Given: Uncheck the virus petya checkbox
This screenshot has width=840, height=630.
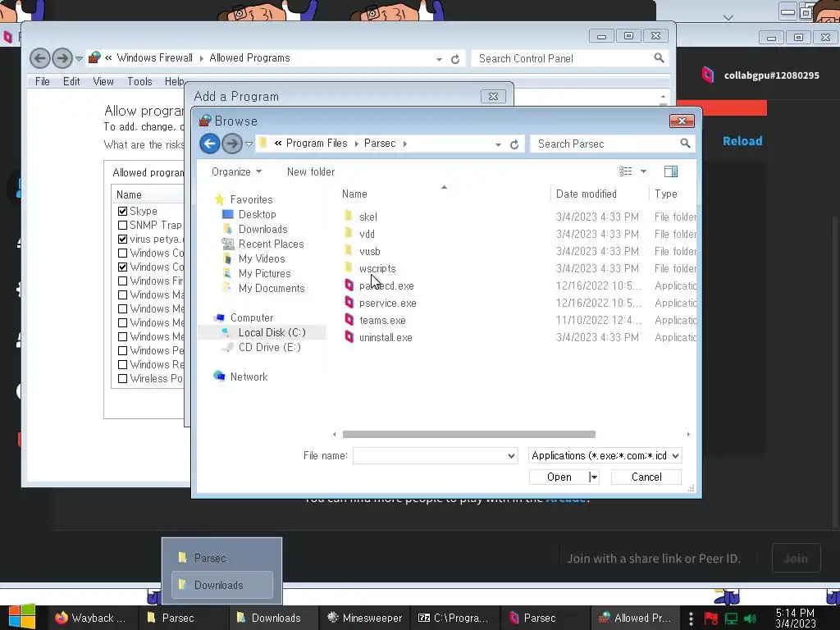Looking at the screenshot, I should point(123,239).
